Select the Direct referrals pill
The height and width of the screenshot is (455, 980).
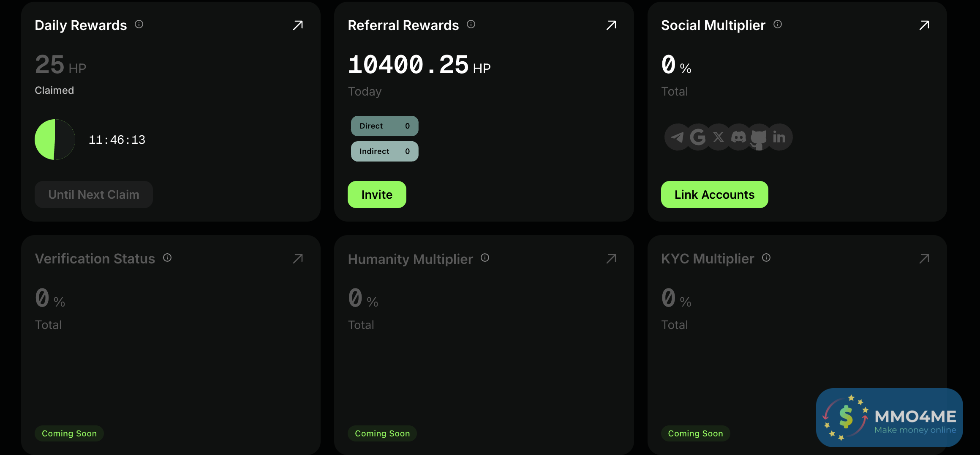(384, 126)
